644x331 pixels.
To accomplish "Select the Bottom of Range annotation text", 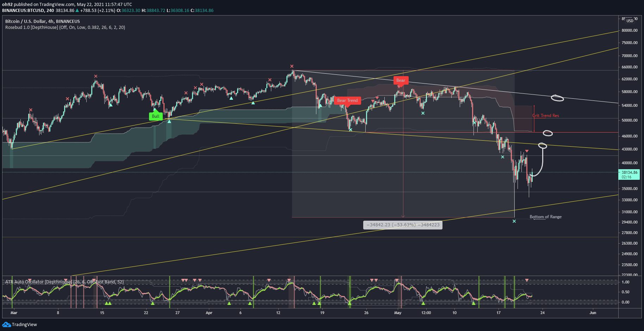I will [546, 217].
